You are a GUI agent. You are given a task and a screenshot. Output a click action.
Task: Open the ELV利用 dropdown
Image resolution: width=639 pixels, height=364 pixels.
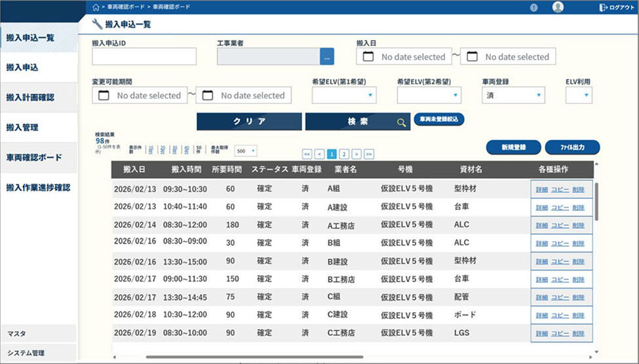coord(579,96)
